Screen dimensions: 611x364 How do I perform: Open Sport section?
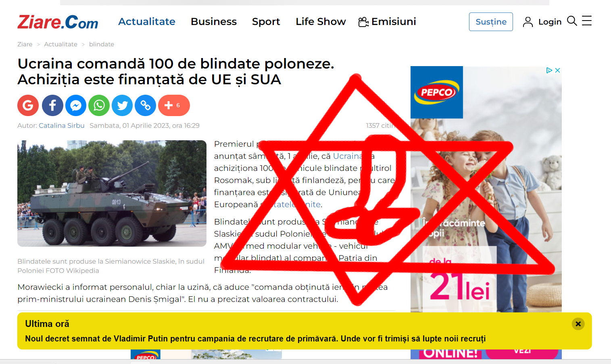pyautogui.click(x=266, y=21)
